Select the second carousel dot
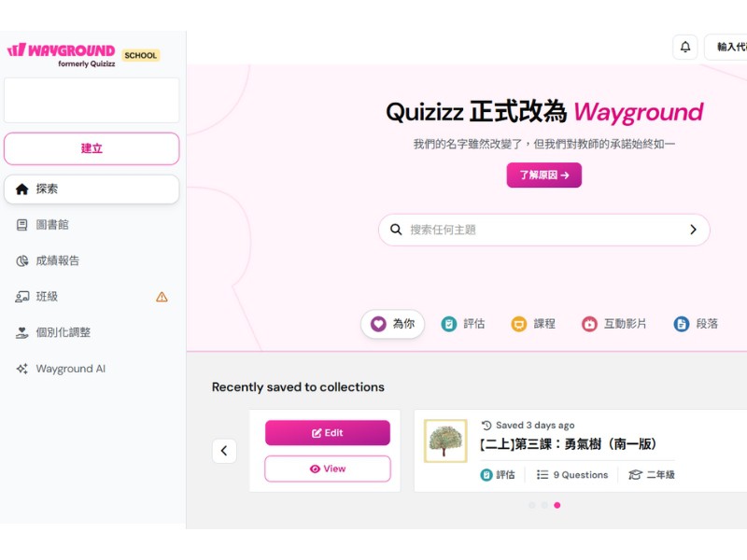Screen dimensions: 747x560 coord(544,505)
